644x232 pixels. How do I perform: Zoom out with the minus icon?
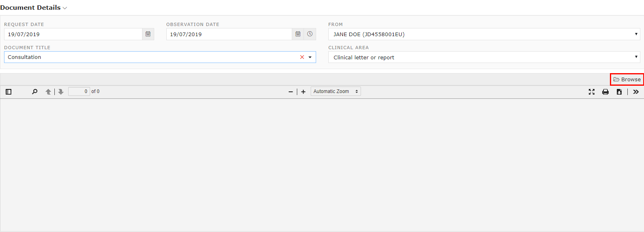(x=291, y=92)
